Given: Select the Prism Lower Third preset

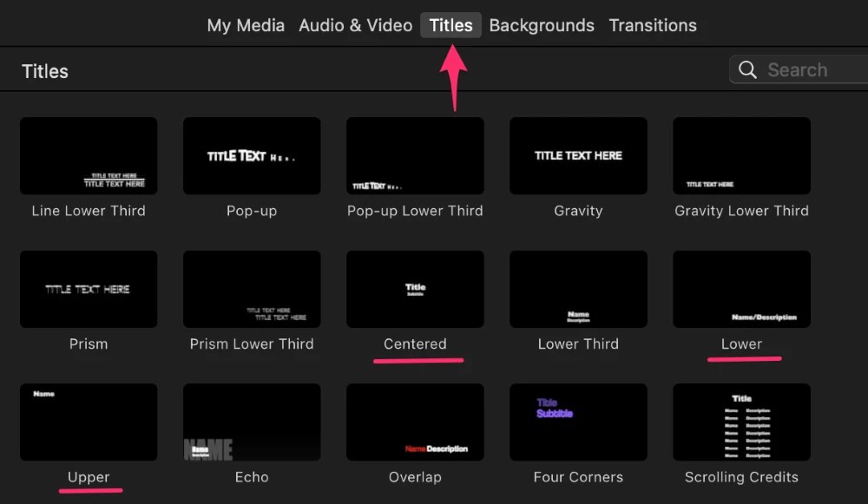Looking at the screenshot, I should [x=252, y=289].
